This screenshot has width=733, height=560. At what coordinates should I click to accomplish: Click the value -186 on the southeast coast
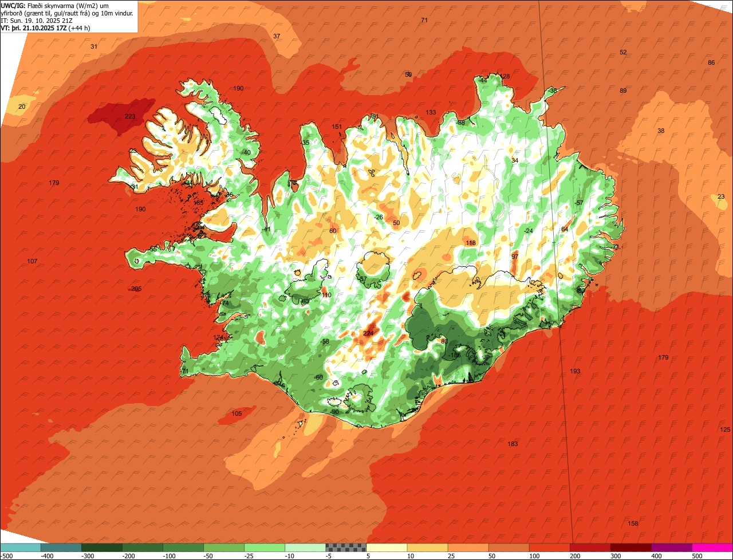(455, 355)
